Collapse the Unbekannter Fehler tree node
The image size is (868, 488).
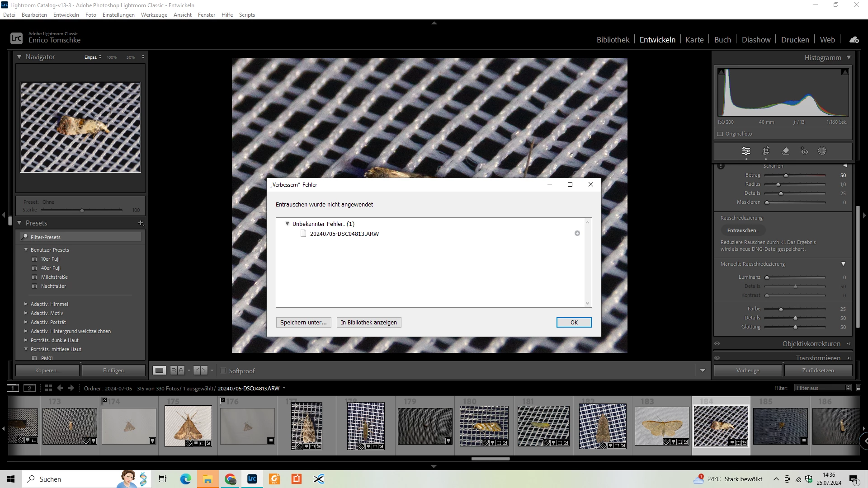(x=287, y=224)
